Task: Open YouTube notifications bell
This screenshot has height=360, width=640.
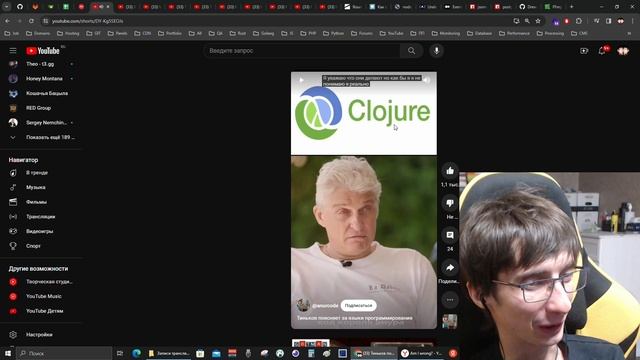Action: (602, 51)
